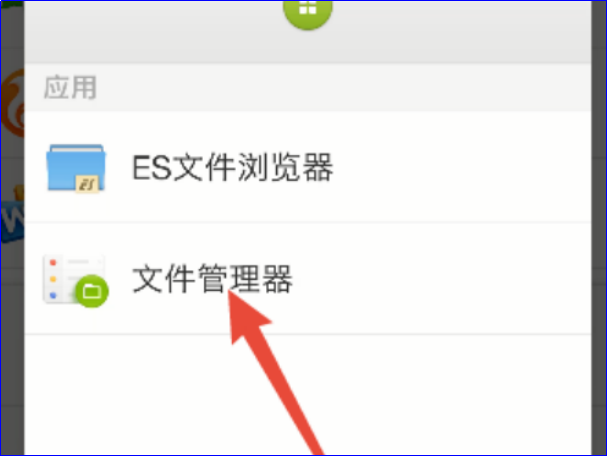The image size is (607, 456).
Task: Select the ES文件浏览器 row blank area
Action: (461, 167)
